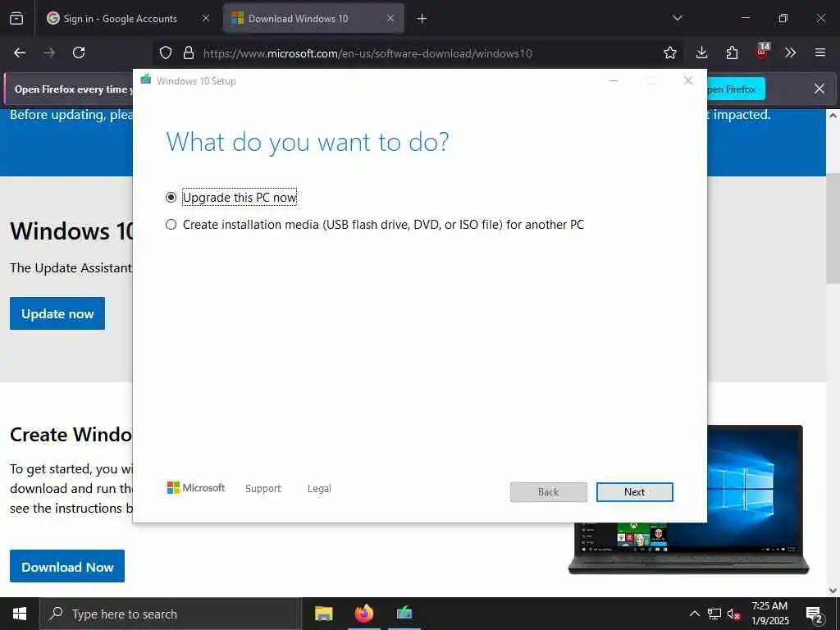Click Next in Windows 10 Setup

coord(634,492)
